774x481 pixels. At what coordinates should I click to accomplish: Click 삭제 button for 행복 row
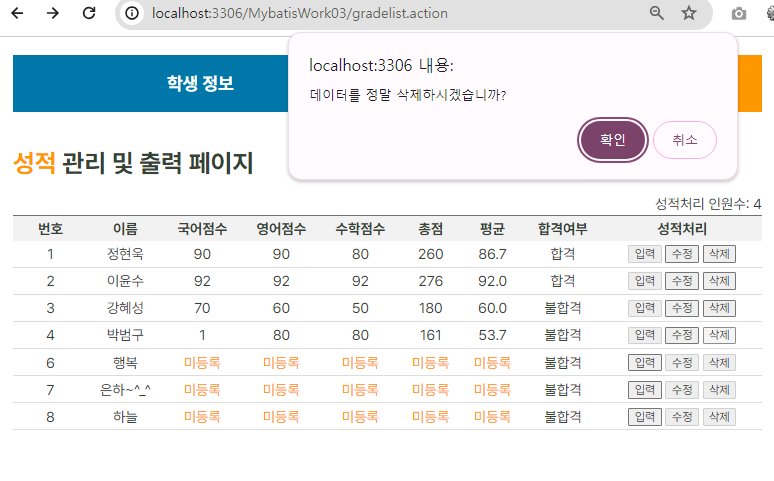[x=719, y=362]
